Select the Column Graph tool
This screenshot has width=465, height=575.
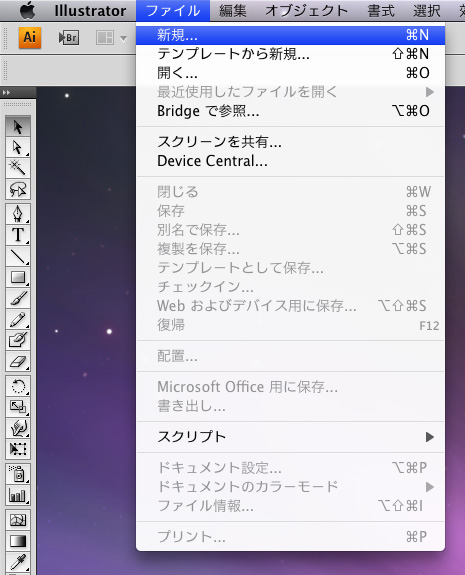pyautogui.click(x=18, y=495)
